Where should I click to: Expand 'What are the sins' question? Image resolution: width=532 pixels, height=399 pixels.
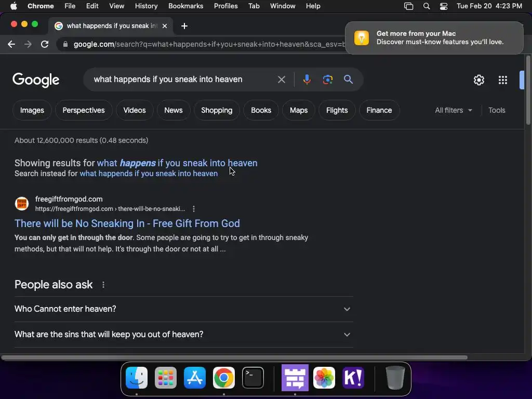pyautogui.click(x=183, y=335)
